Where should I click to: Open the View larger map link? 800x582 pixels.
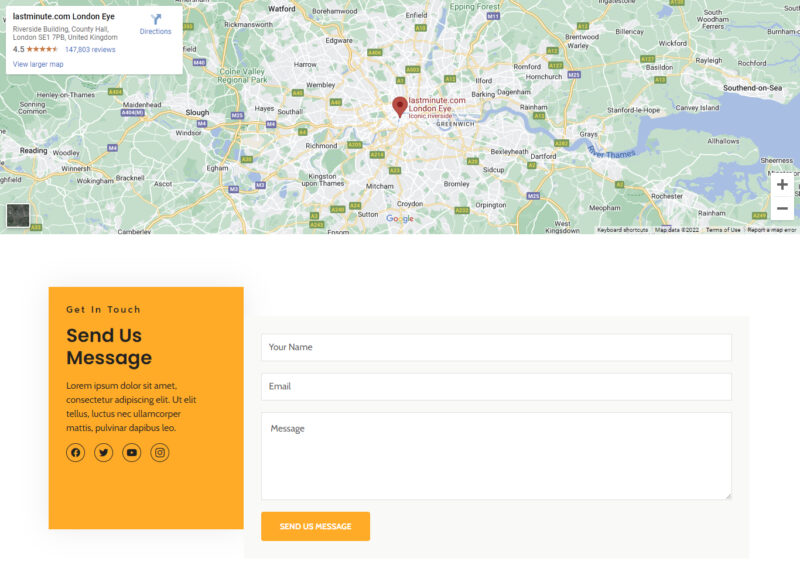(38, 64)
